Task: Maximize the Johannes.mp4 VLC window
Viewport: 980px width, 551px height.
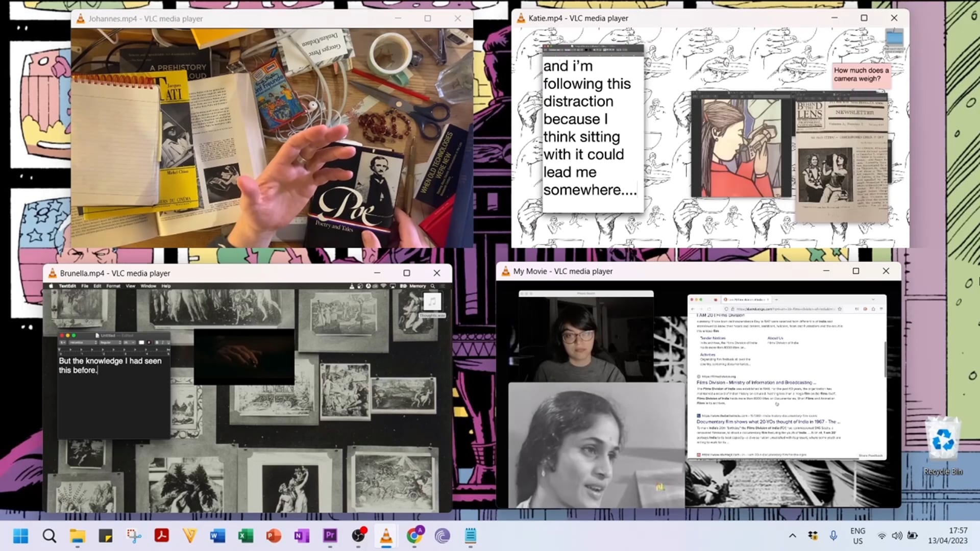Action: pyautogui.click(x=428, y=18)
